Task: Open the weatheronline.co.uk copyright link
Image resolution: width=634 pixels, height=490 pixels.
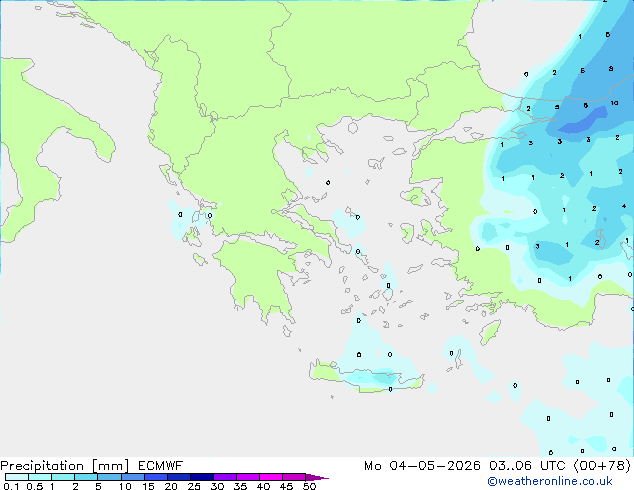Action: point(550,481)
